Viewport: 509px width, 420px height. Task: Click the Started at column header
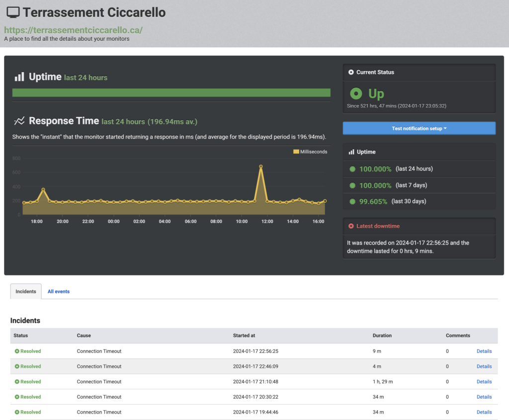tap(244, 336)
